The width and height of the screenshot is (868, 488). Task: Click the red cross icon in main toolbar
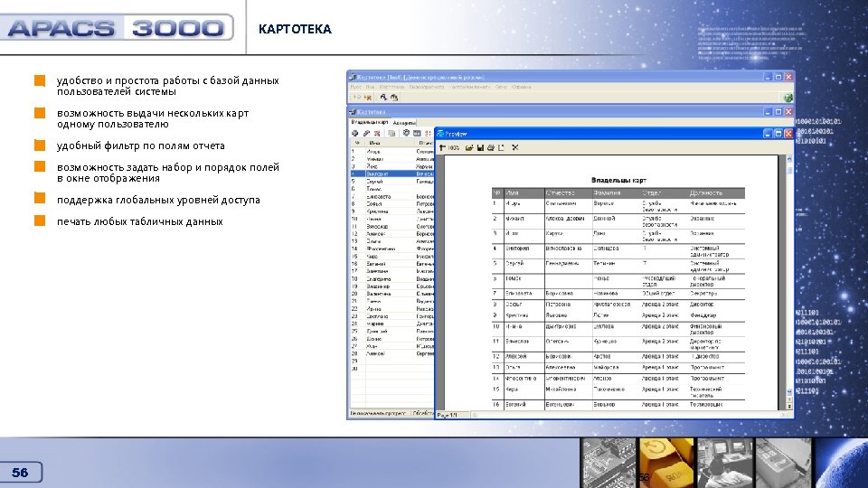[x=368, y=98]
